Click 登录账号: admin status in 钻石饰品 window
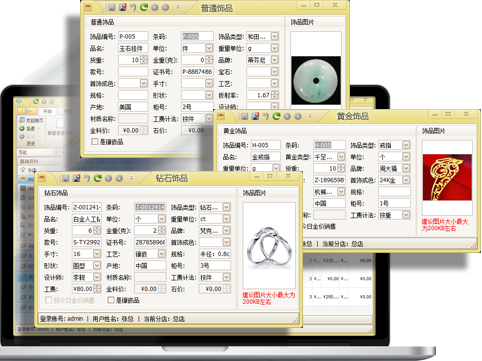 click(x=61, y=319)
